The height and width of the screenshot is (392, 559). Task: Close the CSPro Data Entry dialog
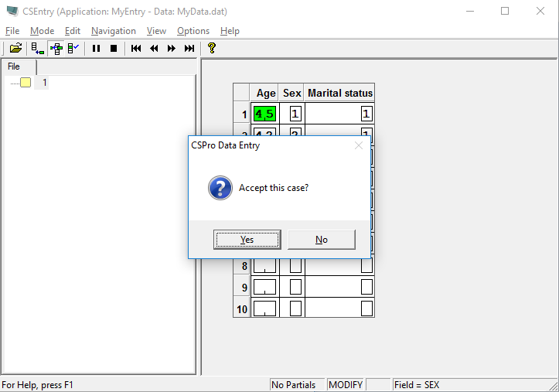pos(359,145)
